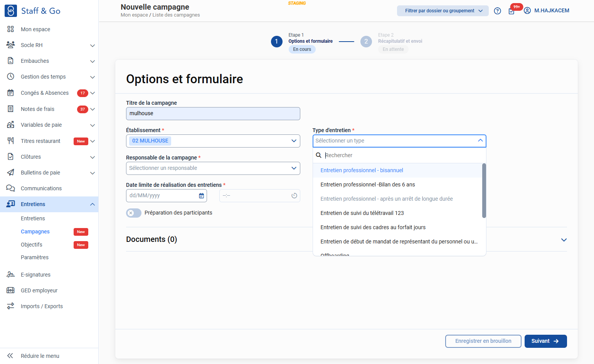The height and width of the screenshot is (364, 594).
Task: Click the Staff & Go logo icon
Action: [x=11, y=11]
